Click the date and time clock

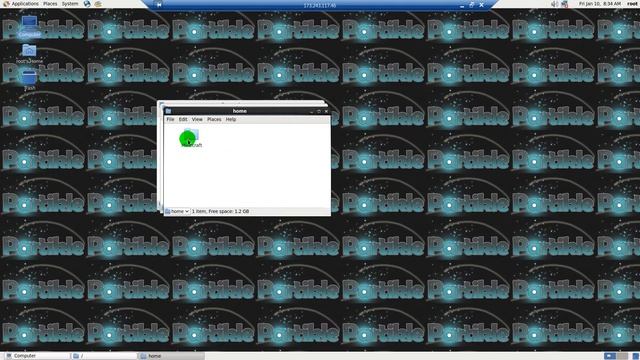tap(600, 4)
